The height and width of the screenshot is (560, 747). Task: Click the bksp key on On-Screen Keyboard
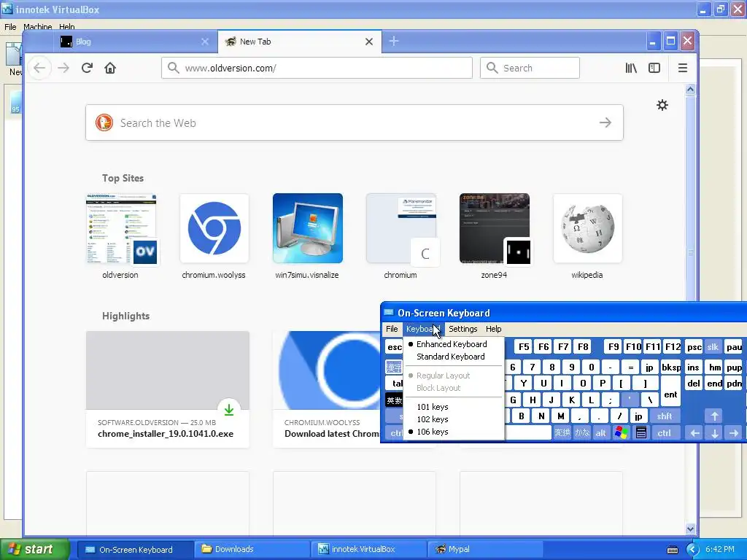click(x=671, y=367)
